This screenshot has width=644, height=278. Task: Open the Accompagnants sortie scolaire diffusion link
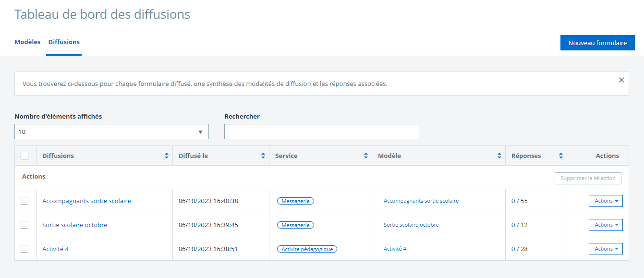pos(86,201)
